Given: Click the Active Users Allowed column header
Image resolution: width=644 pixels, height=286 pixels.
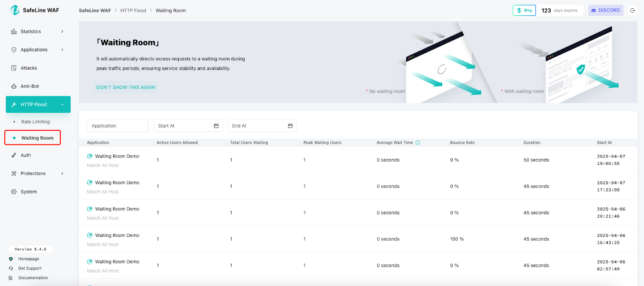Looking at the screenshot, I should pyautogui.click(x=177, y=142).
